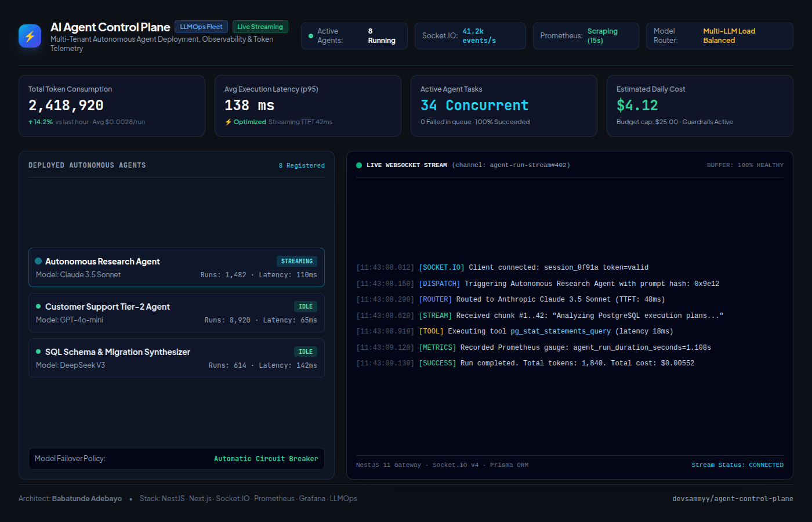Click the BUFFER: 100% HEALTHY indicator
812x522 pixels.
point(745,165)
